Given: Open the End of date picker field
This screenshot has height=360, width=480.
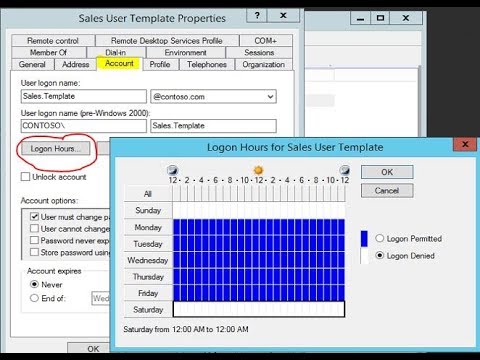Looking at the screenshot, I should [101, 298].
